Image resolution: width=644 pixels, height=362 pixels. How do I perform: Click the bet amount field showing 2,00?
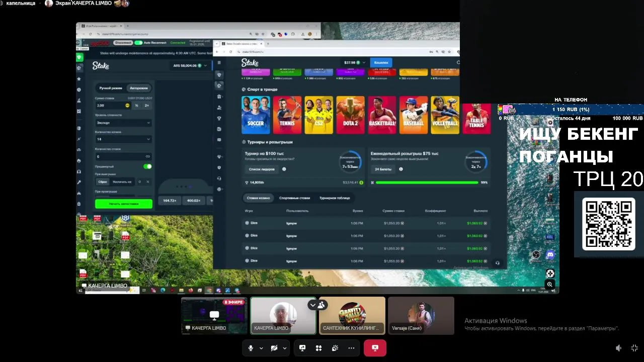click(x=113, y=106)
